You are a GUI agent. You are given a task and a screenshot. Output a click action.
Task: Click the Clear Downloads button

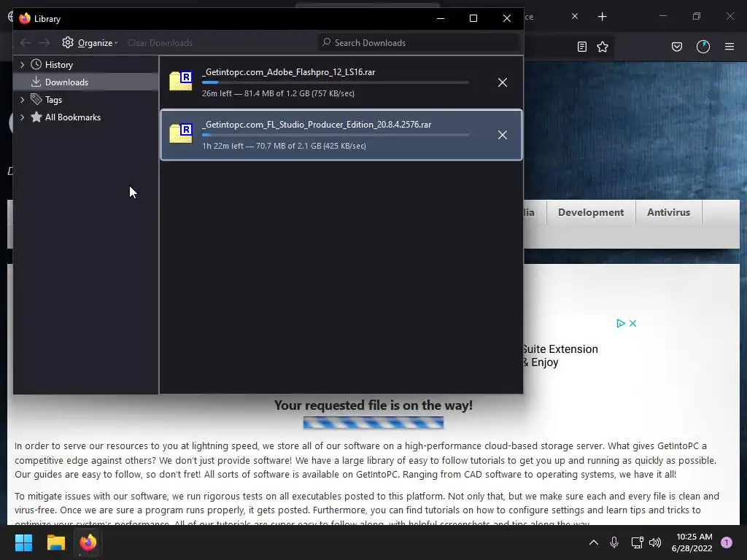tap(160, 43)
